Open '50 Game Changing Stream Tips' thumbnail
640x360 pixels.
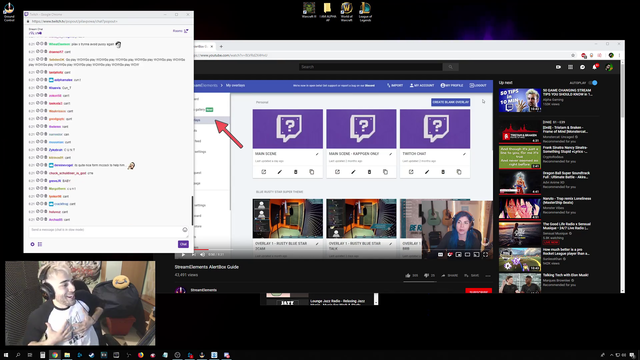(520, 100)
